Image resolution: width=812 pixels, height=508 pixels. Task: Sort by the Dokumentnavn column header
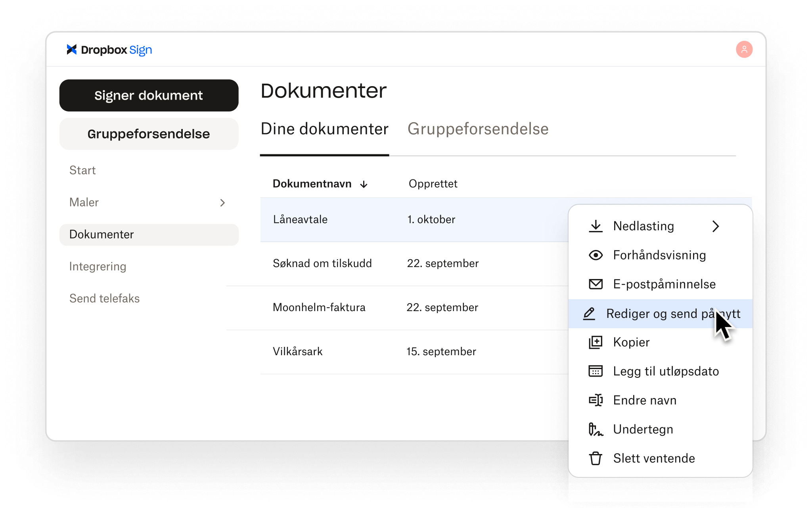pyautogui.click(x=312, y=184)
